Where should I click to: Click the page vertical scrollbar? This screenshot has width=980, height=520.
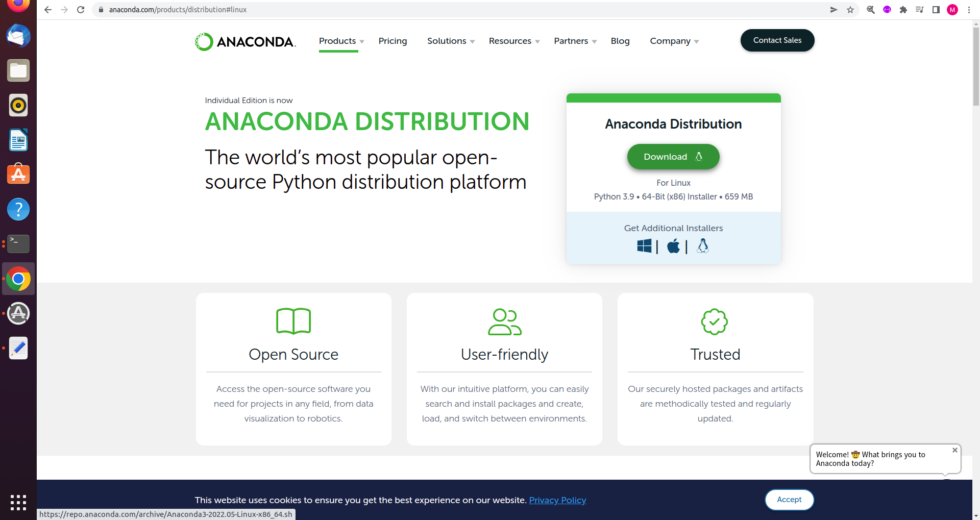(x=976, y=66)
